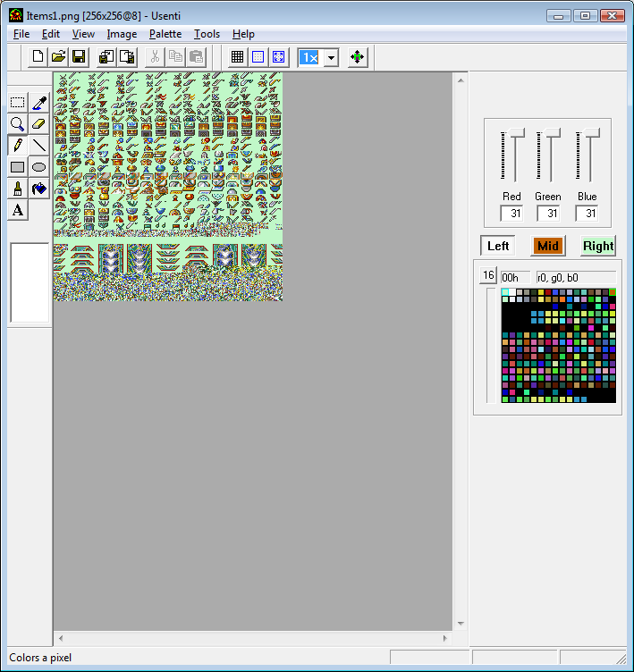This screenshot has width=634, height=672.
Task: Toggle the blue grid icon with corner marks
Action: [278, 57]
